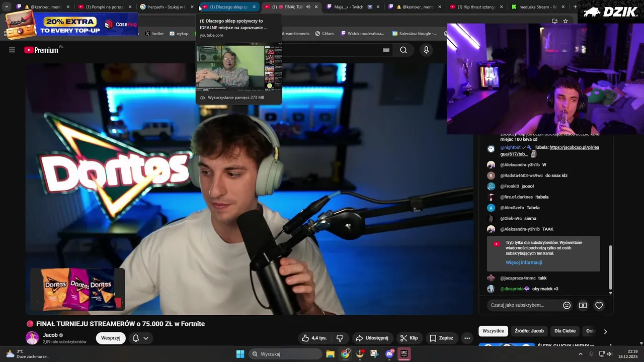Close the "Pompki na poręcz" tab
The width and height of the screenshot is (644, 362).
coord(130,7)
